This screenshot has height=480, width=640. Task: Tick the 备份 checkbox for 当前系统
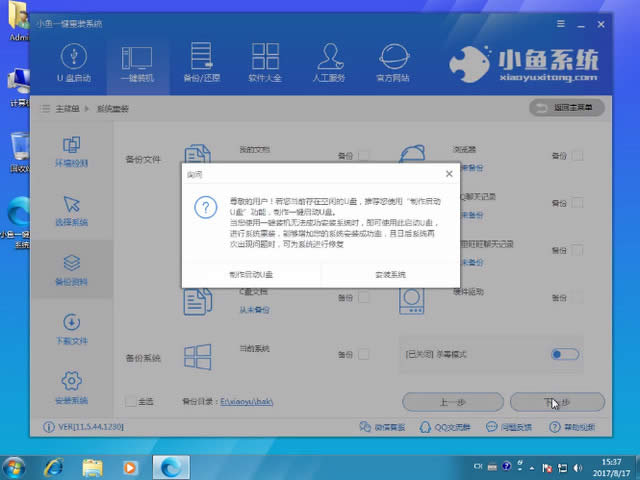click(364, 354)
